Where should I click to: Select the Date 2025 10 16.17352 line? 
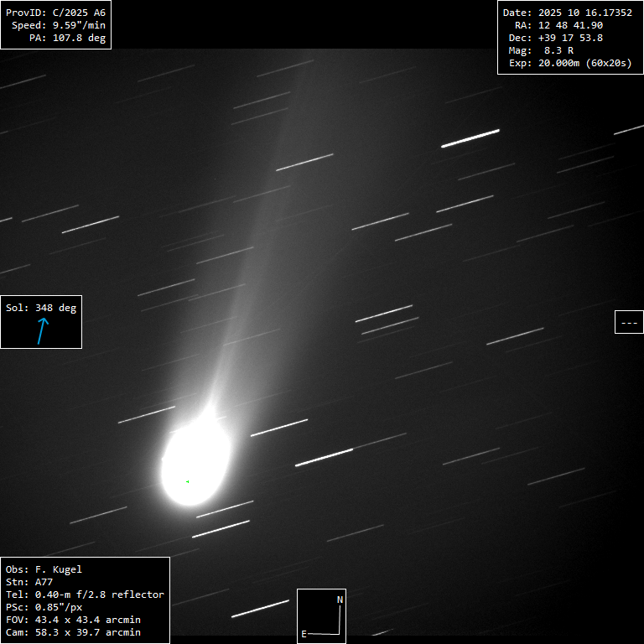567,13
